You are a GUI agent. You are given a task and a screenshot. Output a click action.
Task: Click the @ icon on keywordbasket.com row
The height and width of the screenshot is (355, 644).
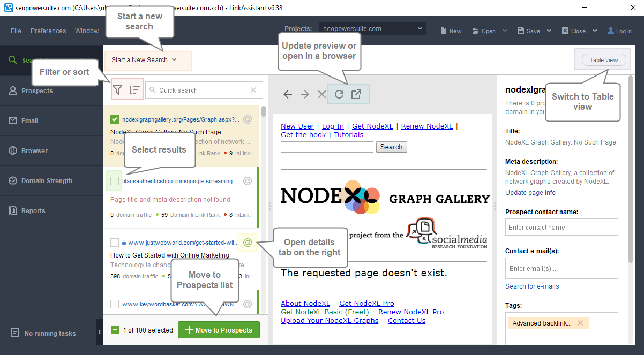[248, 304]
